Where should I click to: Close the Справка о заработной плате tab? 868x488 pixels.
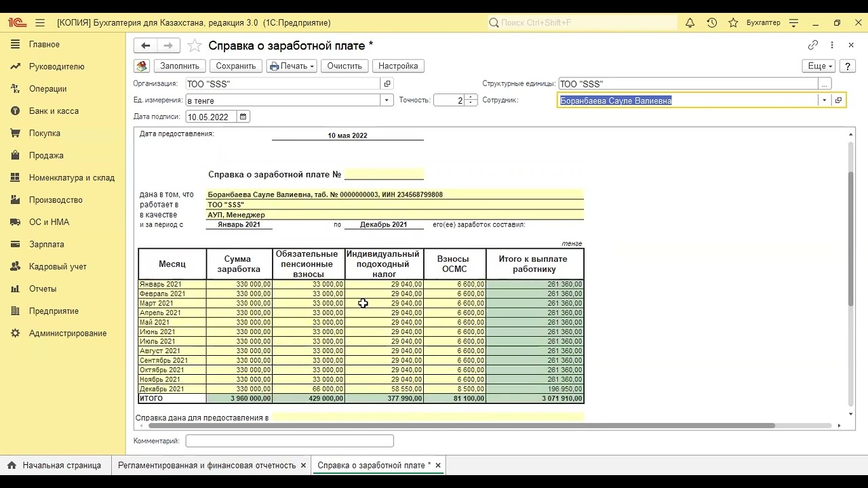pos(438,466)
